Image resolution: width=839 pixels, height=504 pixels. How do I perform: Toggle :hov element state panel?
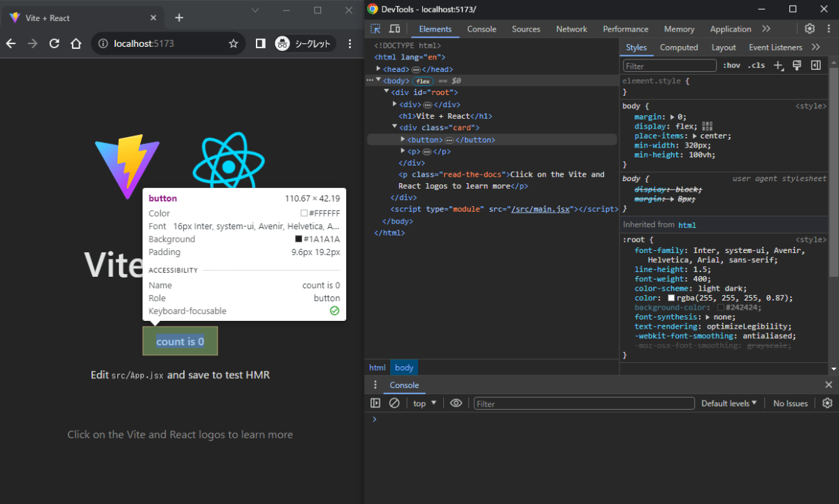(x=731, y=66)
